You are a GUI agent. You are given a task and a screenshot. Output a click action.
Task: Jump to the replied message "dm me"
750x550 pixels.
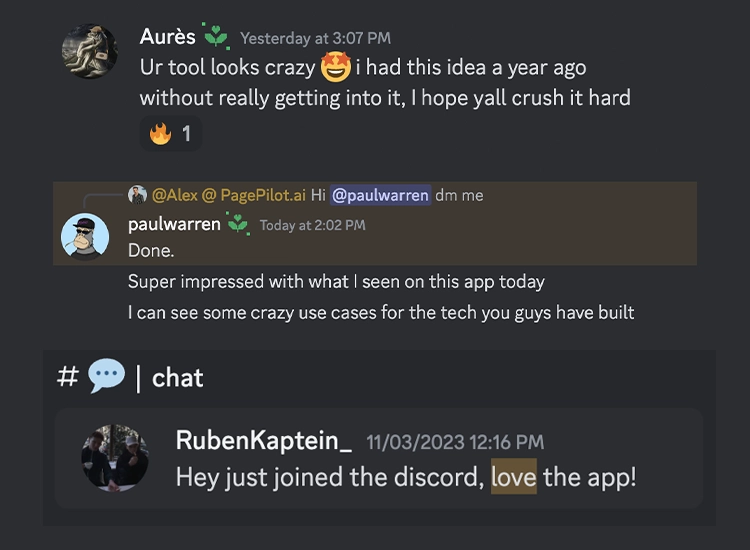click(x=459, y=195)
